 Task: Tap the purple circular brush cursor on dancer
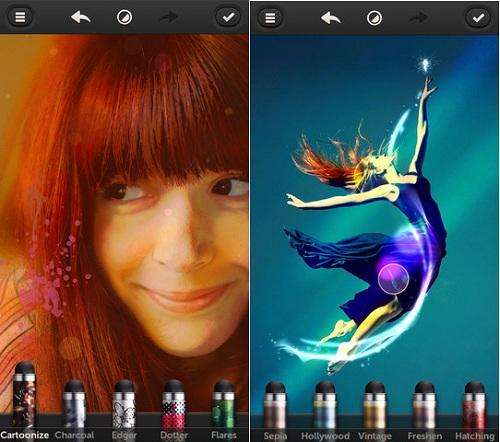[x=393, y=279]
